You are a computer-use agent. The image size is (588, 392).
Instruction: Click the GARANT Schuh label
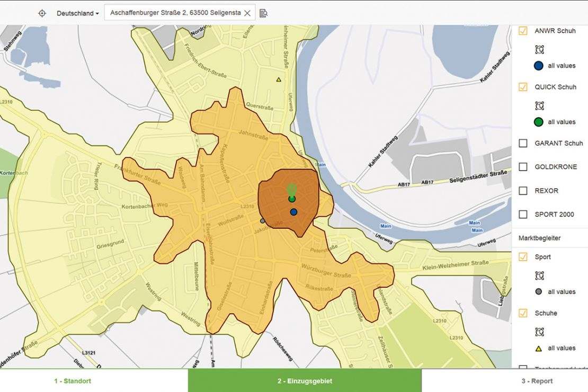559,144
